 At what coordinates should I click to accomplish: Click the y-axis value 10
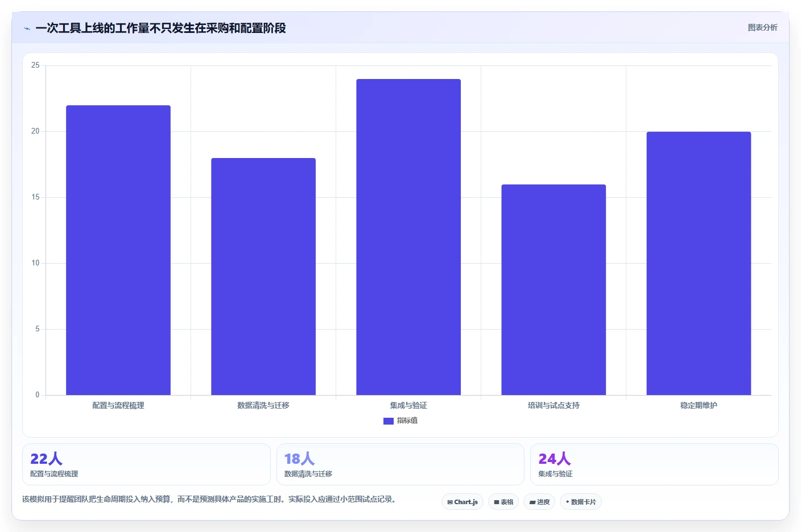[x=36, y=263]
